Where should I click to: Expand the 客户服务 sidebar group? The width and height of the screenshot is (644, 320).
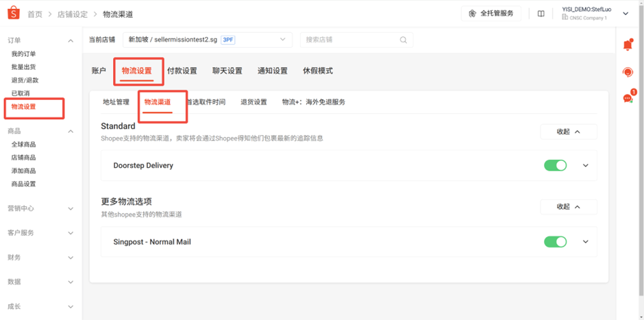click(71, 233)
